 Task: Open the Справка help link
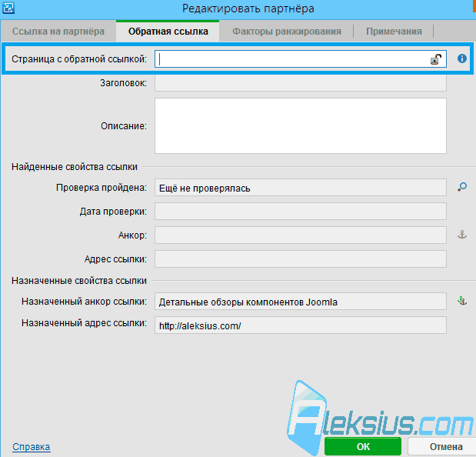coord(32,447)
